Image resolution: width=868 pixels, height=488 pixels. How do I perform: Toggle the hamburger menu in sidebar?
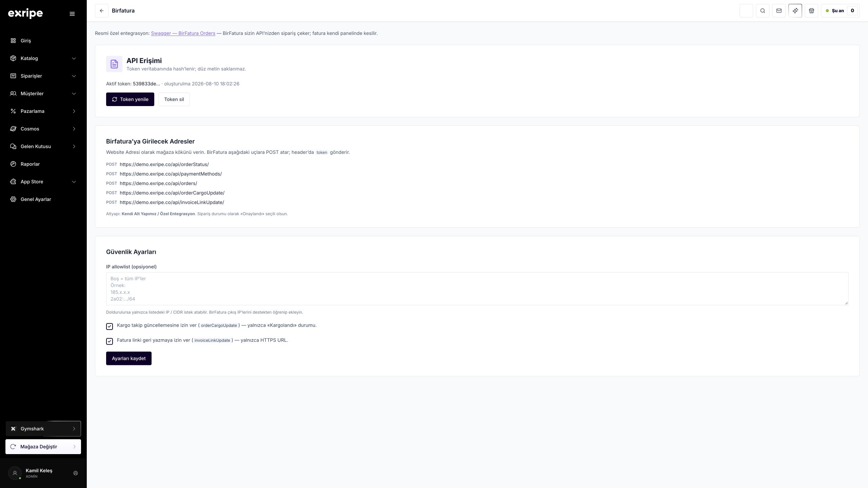(x=72, y=14)
